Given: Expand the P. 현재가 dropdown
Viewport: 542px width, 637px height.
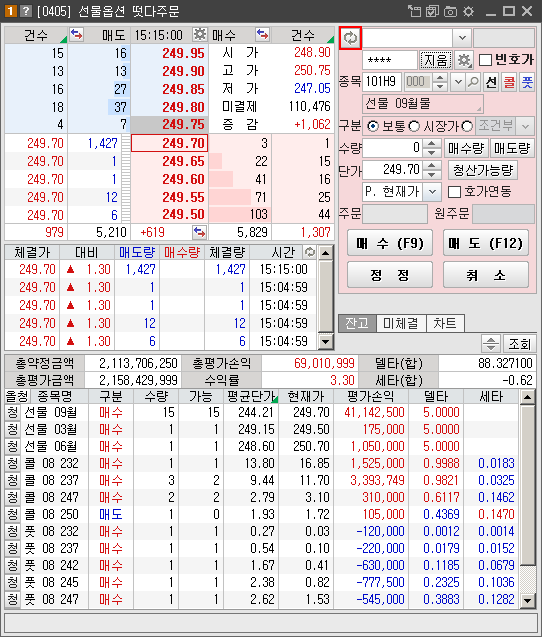Looking at the screenshot, I should click(433, 192).
